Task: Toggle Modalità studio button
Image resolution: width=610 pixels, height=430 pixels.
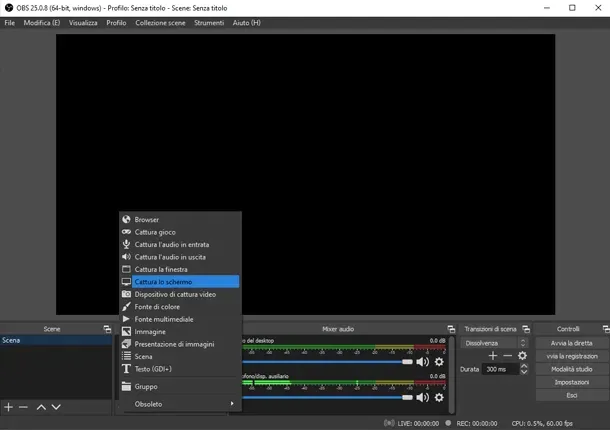Action: [571, 369]
